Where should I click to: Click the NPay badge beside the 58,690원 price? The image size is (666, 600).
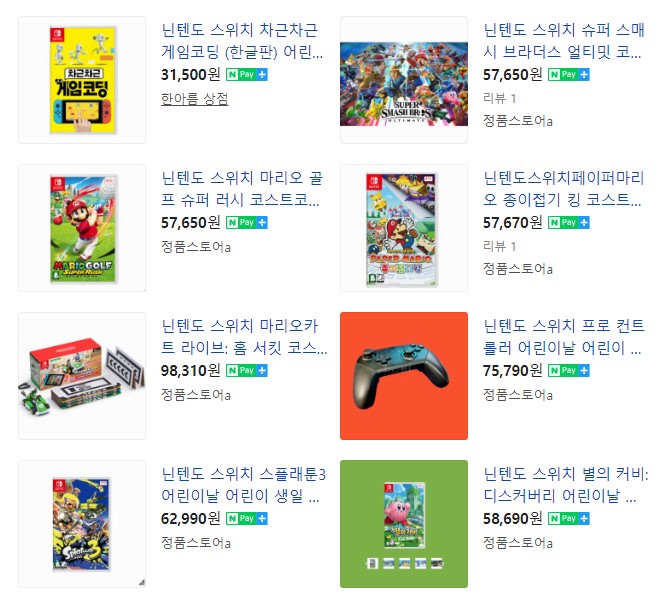click(x=569, y=518)
